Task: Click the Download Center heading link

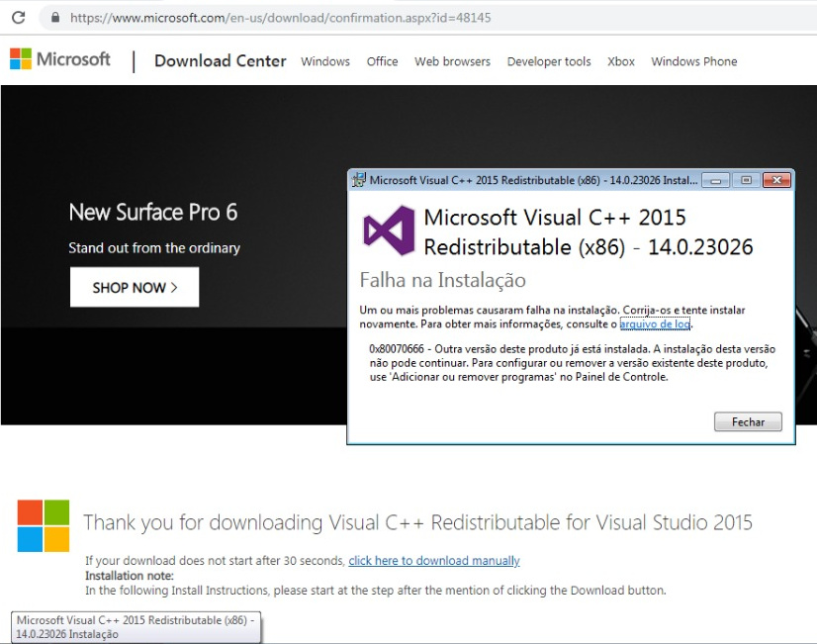Action: pos(220,61)
